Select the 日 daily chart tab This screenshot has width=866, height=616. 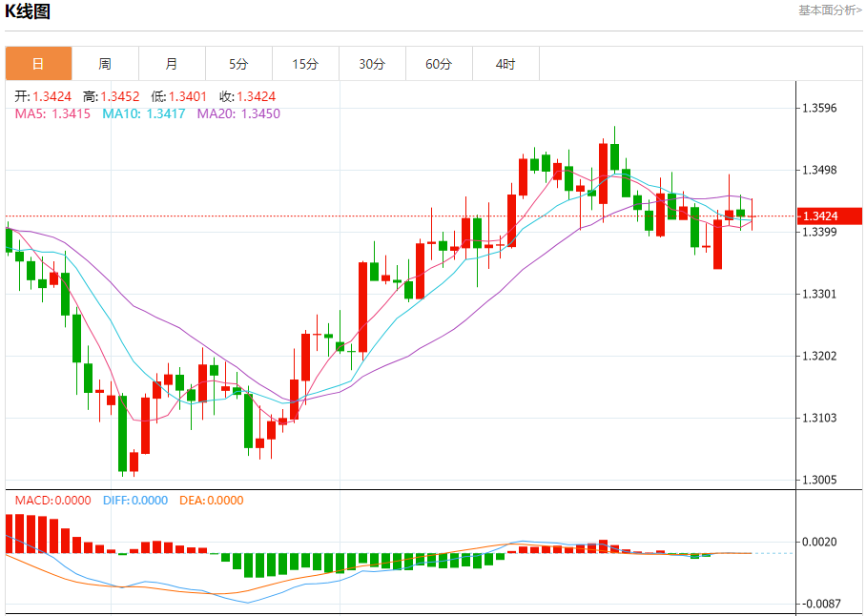pyautogui.click(x=38, y=64)
